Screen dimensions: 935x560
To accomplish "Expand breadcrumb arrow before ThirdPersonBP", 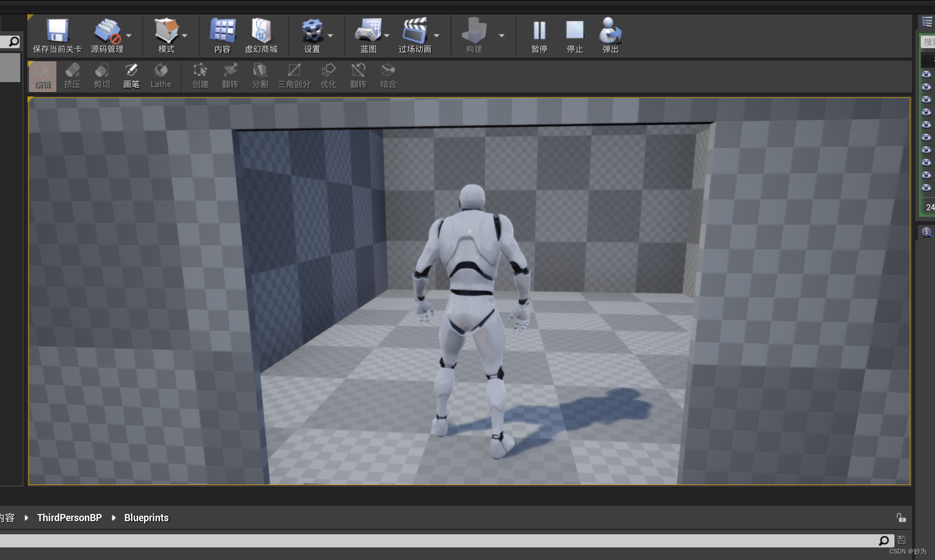I will coord(26,518).
